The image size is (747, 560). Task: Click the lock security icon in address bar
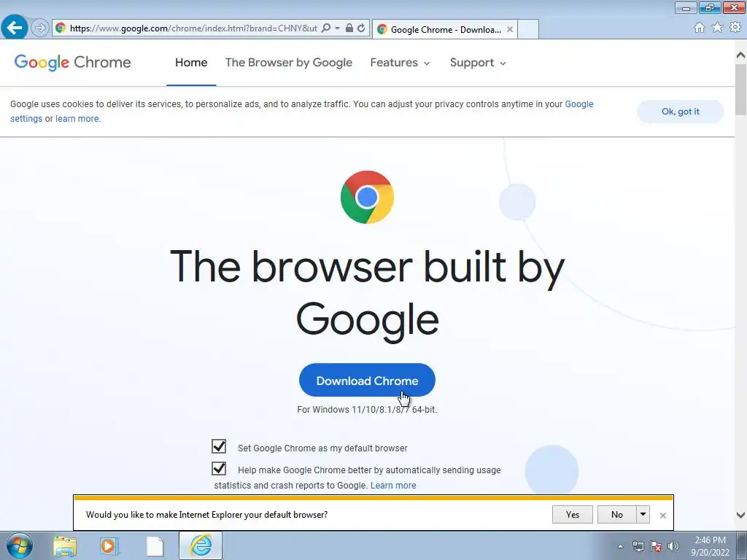click(x=349, y=28)
